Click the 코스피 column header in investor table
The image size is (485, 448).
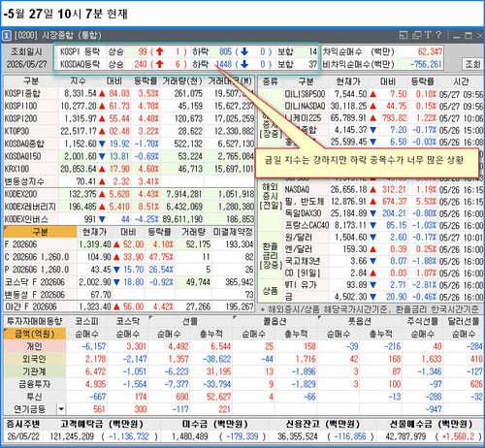click(86, 321)
